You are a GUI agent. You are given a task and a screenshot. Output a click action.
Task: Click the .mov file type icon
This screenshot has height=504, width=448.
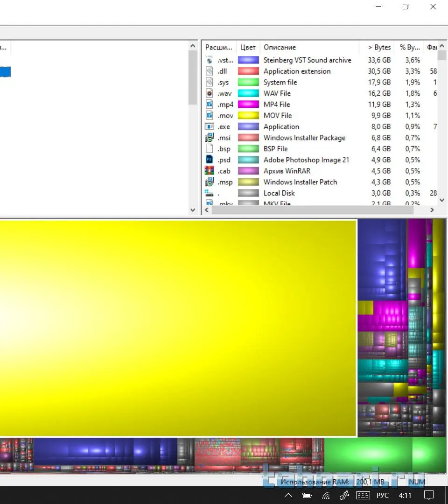(x=209, y=115)
